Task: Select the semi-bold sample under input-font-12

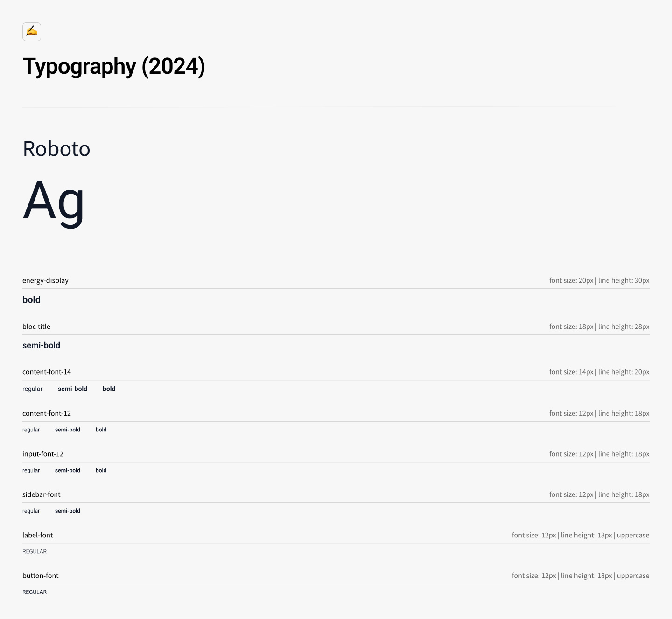Action: tap(68, 470)
